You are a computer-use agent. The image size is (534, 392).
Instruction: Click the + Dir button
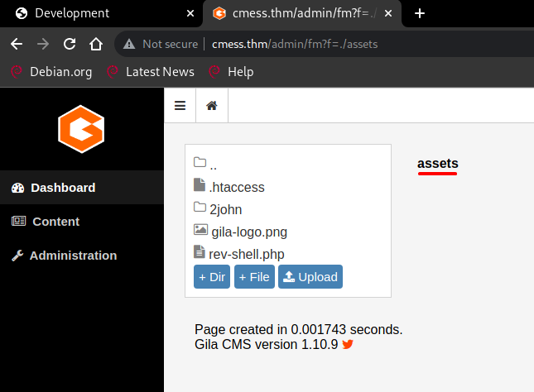click(x=212, y=277)
